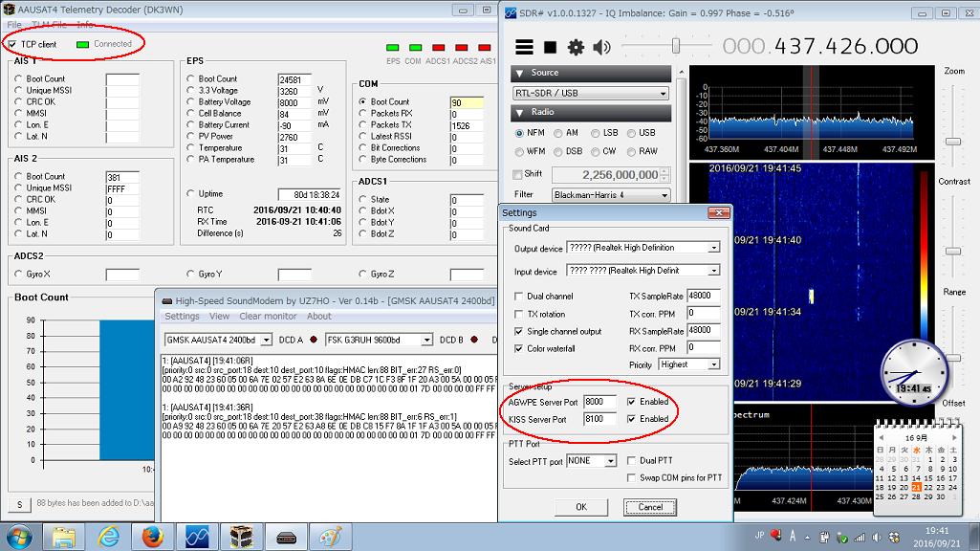Open SDR# settings gear icon
Screen dimensions: 980x551
click(x=576, y=47)
